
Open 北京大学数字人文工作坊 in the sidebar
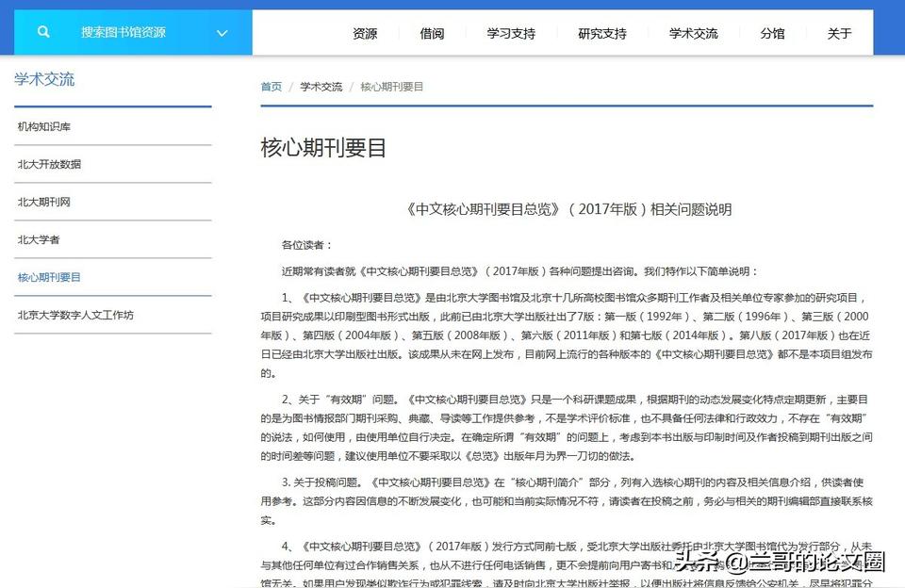point(112,315)
